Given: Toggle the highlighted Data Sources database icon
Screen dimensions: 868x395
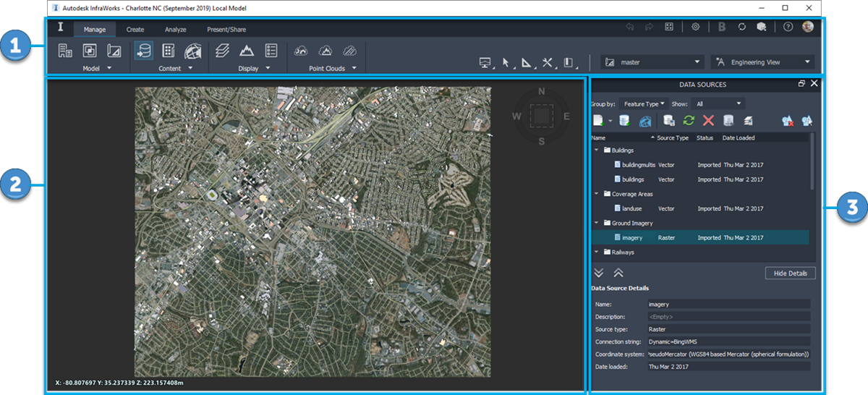Looking at the screenshot, I should click(x=143, y=51).
